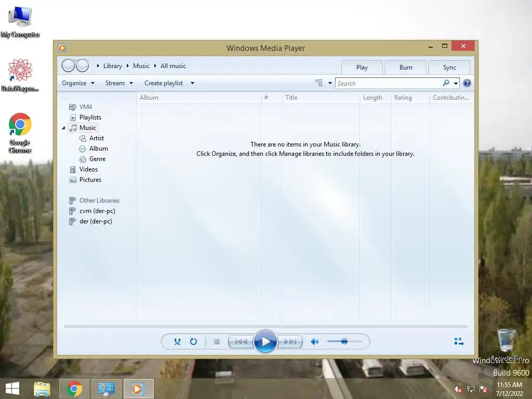Sort by the Rating column header
532x399 pixels.
click(x=410, y=98)
